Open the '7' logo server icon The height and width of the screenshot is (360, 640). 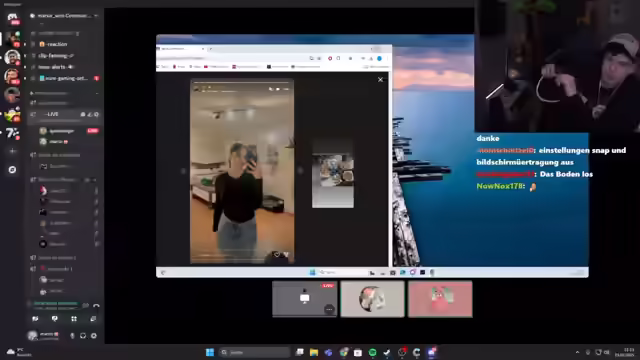(12, 133)
